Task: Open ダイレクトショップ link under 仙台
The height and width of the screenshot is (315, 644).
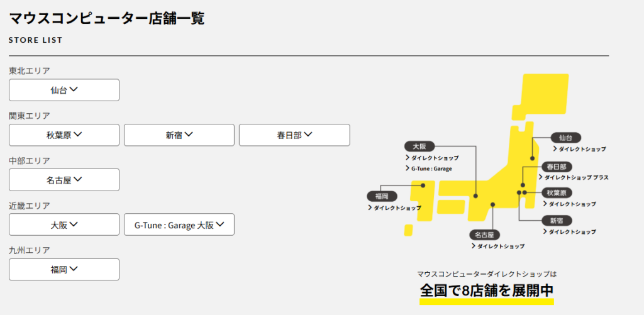Action: coord(579,149)
